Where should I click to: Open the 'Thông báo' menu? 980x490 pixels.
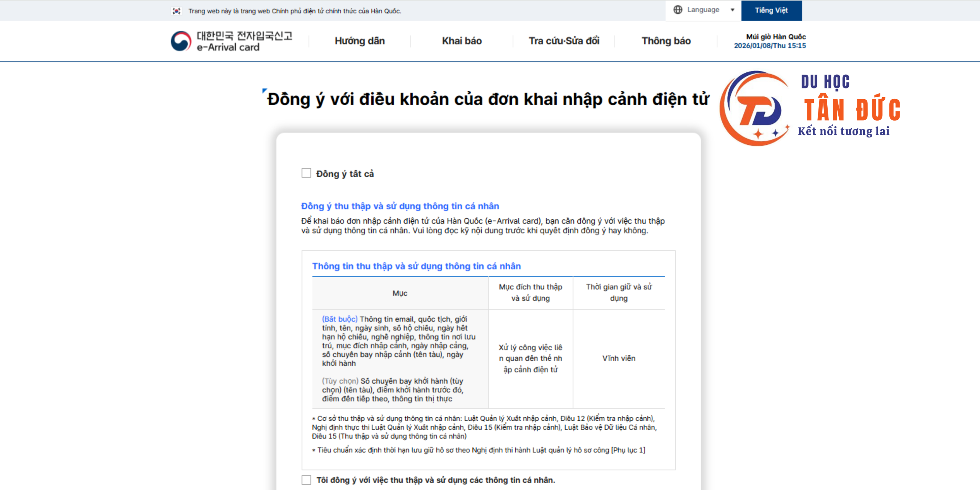click(666, 41)
